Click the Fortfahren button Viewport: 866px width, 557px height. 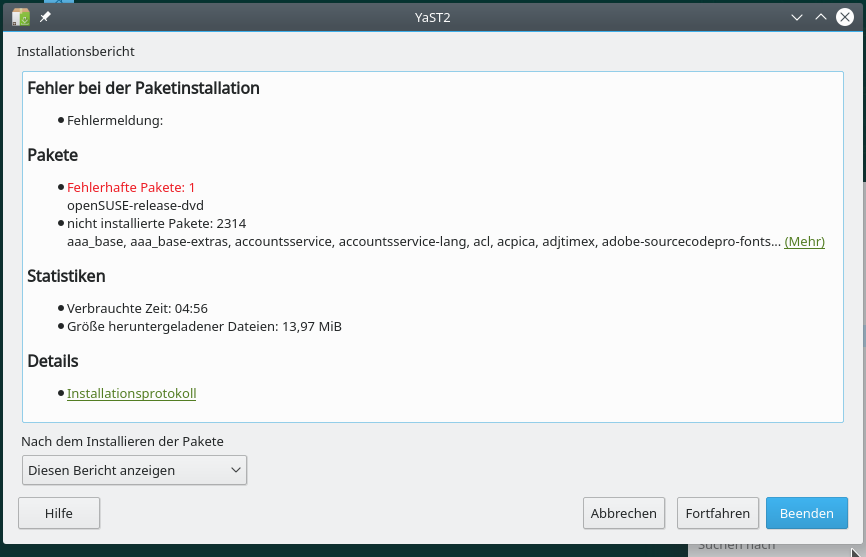[x=717, y=513]
